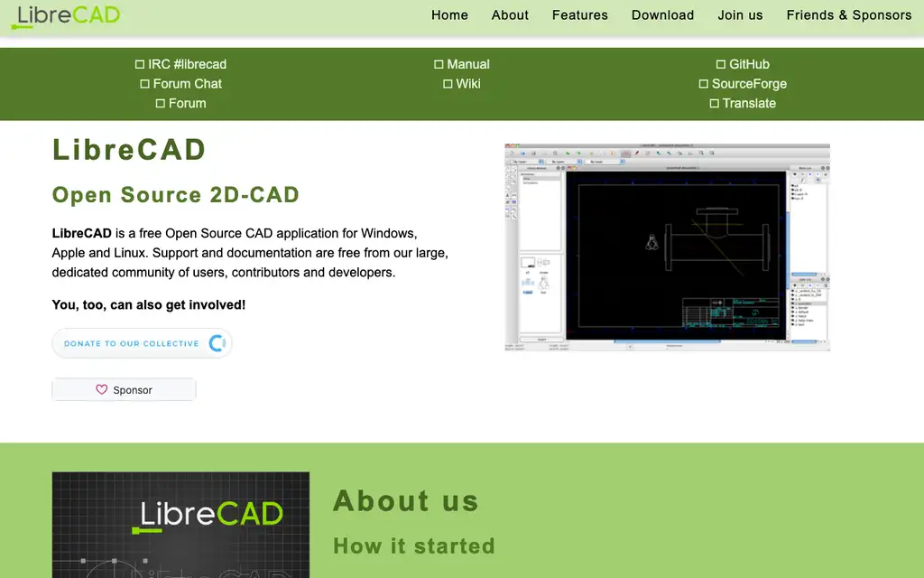
Task: Visit the Wiki link
Action: coord(462,84)
